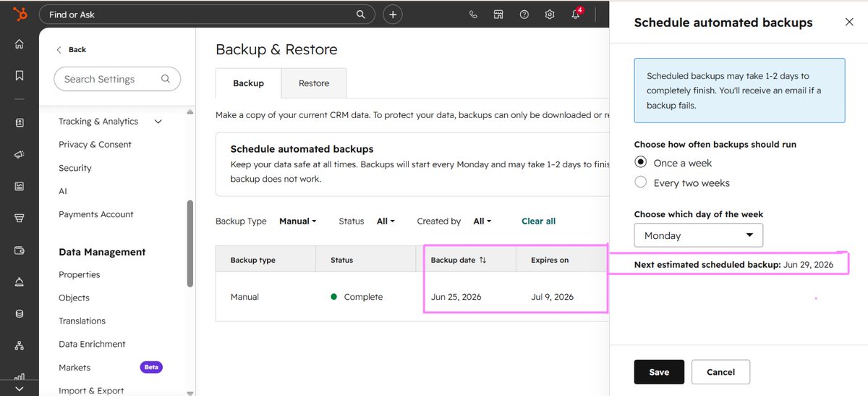Open the Marketplace storefront icon
This screenshot has height=396, width=868.
[498, 14]
